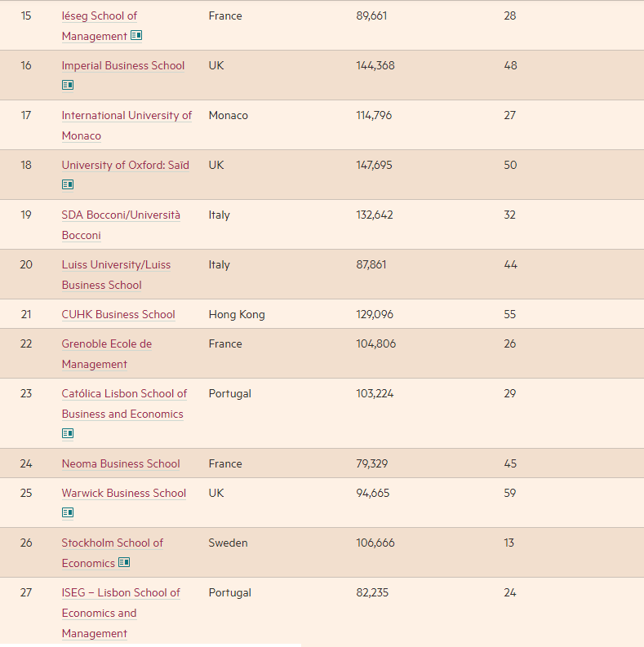This screenshot has height=647, width=644.
Task: Select salary value 87,861
Action: [371, 264]
